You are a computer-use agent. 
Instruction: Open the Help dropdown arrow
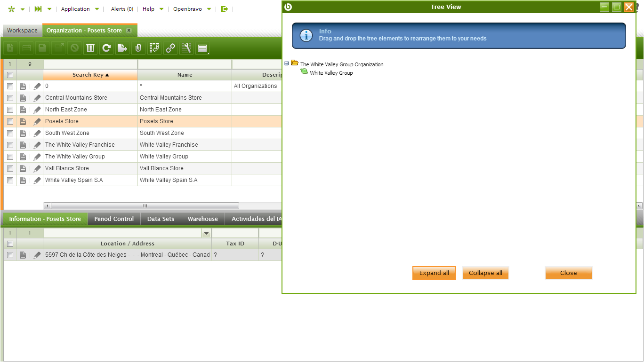pyautogui.click(x=161, y=9)
